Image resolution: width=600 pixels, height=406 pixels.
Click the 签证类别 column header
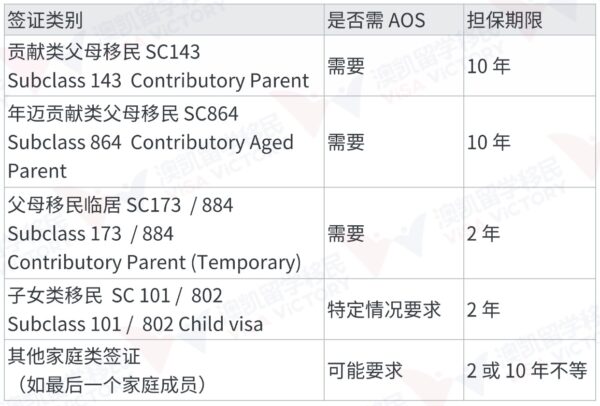47,18
